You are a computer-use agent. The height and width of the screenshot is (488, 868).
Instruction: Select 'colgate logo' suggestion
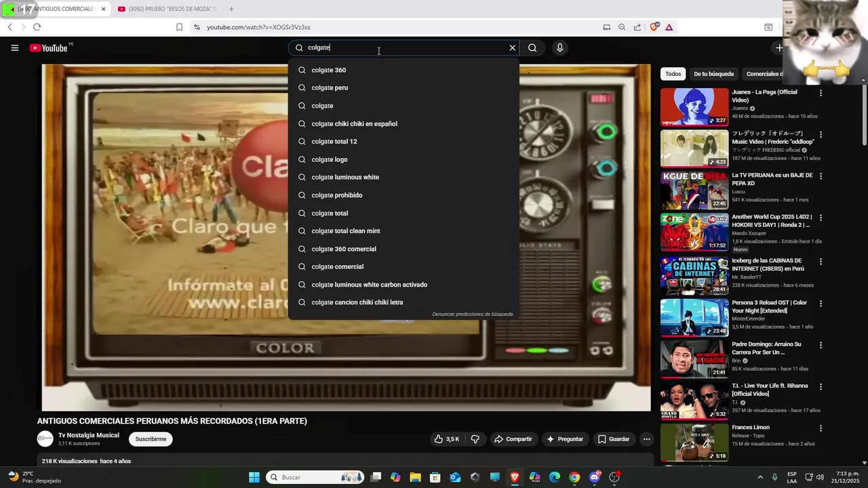coord(403,159)
